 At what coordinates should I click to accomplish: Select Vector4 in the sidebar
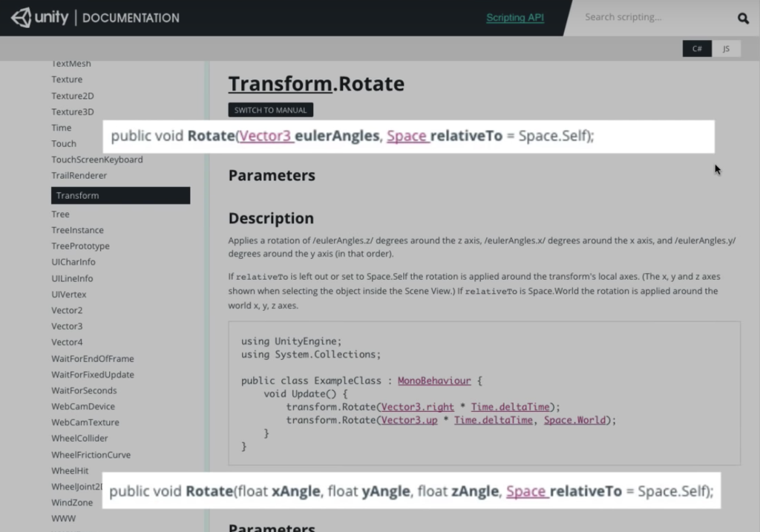(67, 343)
